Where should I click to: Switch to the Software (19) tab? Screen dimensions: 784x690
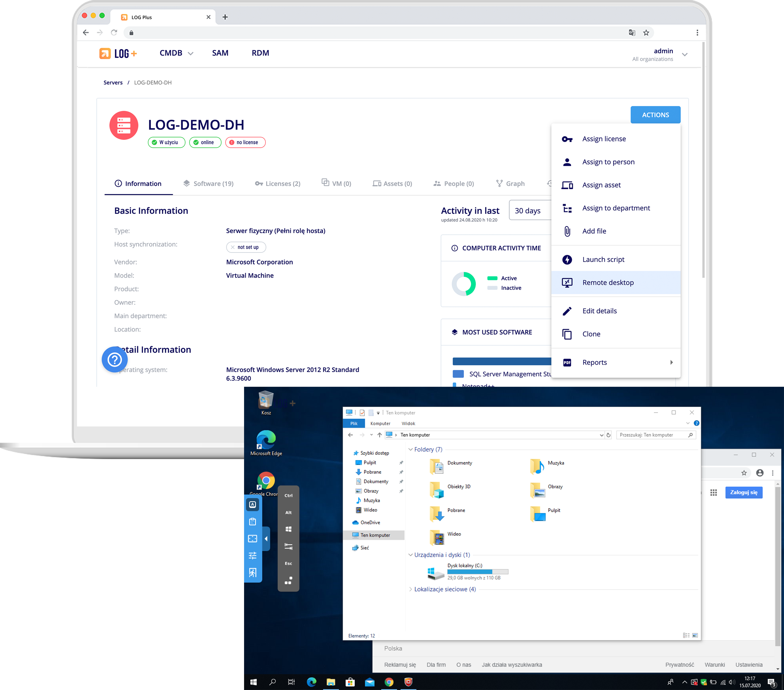tap(208, 184)
